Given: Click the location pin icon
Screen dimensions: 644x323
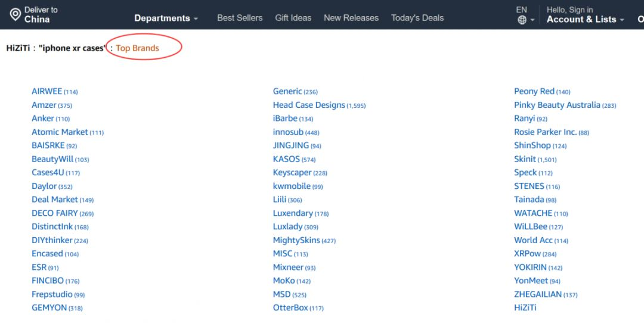Looking at the screenshot, I should pyautogui.click(x=16, y=14).
